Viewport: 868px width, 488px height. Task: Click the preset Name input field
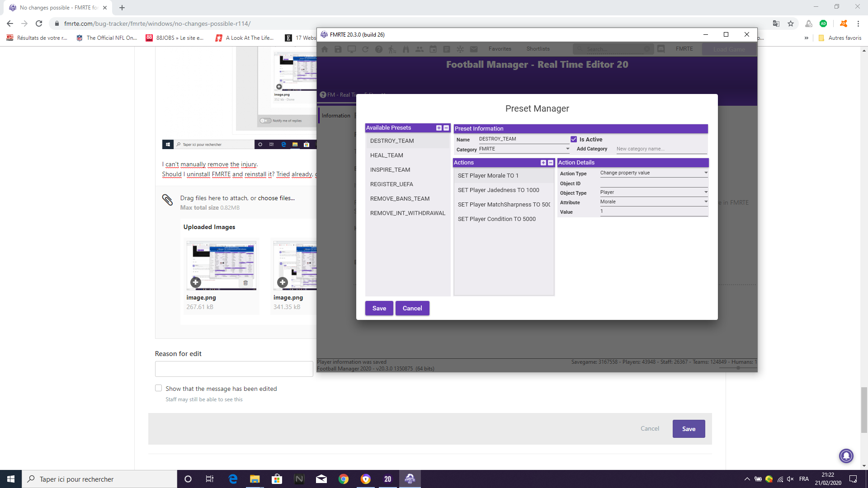524,139
